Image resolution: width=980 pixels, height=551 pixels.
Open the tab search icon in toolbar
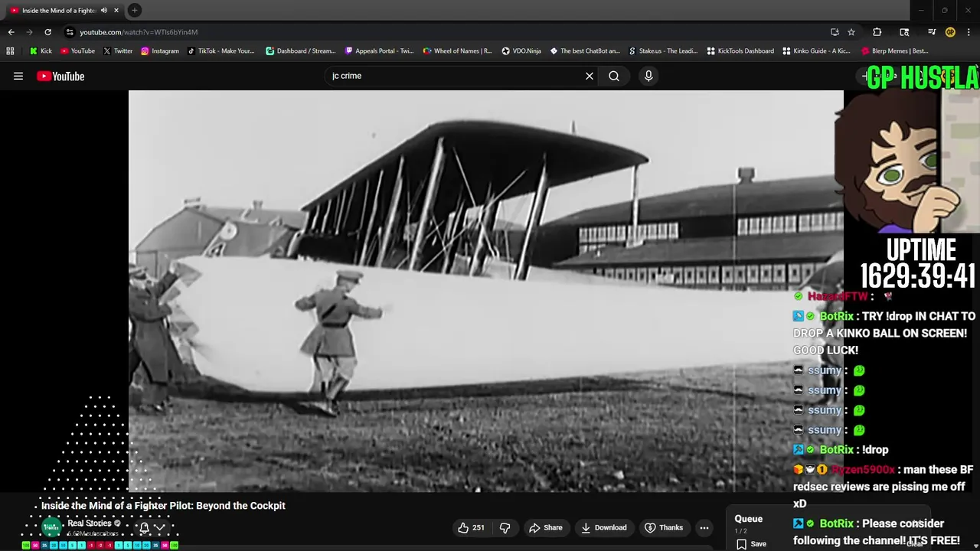click(904, 32)
